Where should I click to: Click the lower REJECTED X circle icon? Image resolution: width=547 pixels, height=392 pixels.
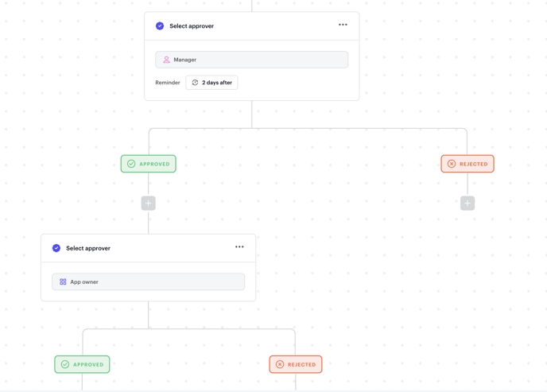280,364
